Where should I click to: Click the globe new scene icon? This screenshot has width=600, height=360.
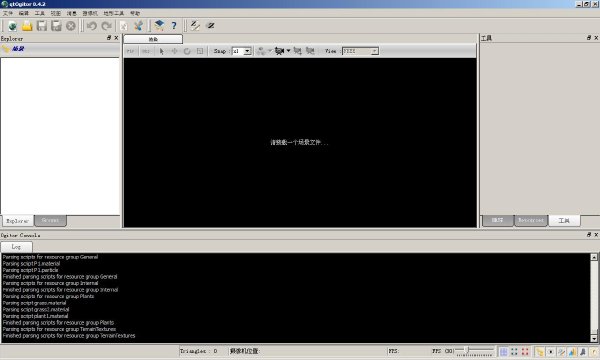tap(12, 26)
